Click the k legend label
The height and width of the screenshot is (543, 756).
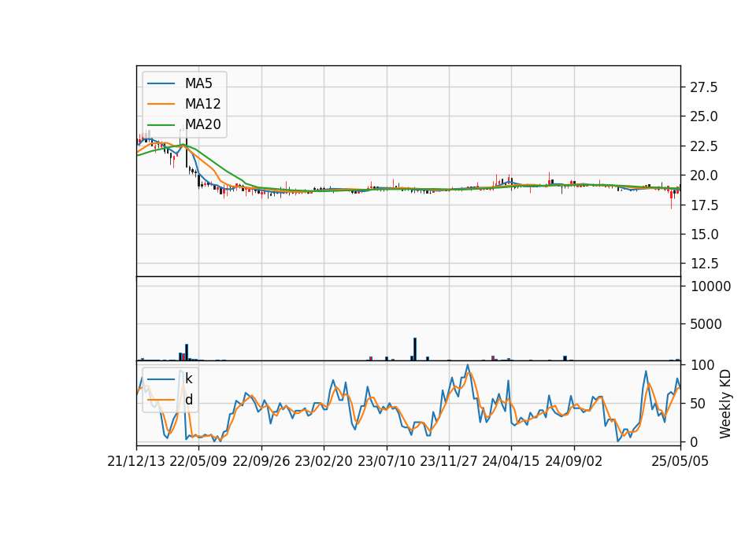[188, 379]
